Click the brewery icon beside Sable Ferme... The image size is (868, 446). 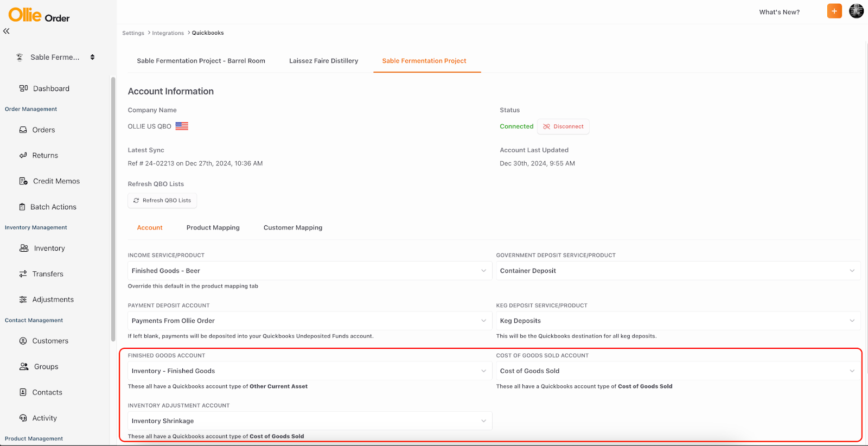(x=20, y=57)
